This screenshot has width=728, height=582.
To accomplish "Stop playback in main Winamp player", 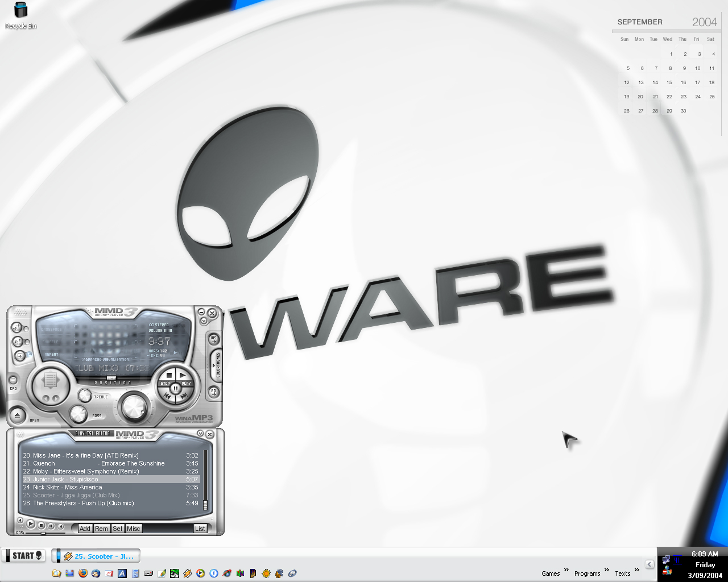I will [169, 375].
